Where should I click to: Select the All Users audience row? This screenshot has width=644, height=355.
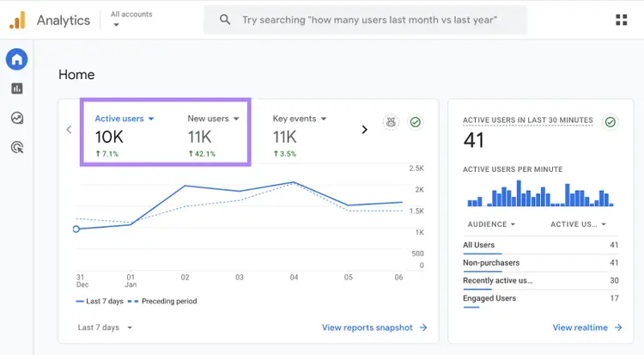pos(540,245)
